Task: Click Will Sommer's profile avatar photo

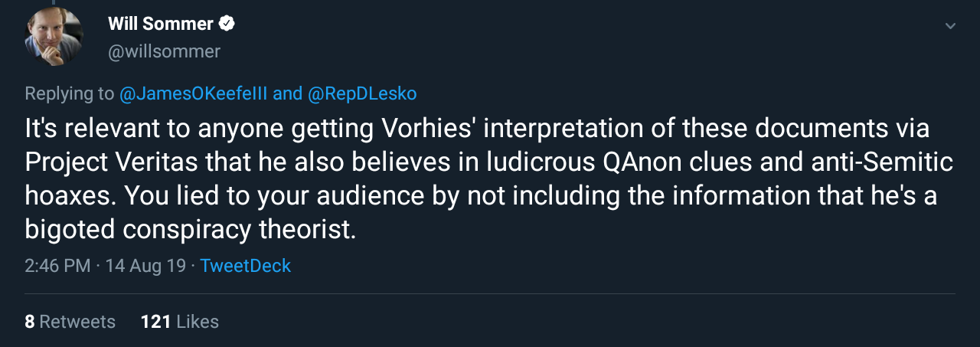Action: [54, 38]
